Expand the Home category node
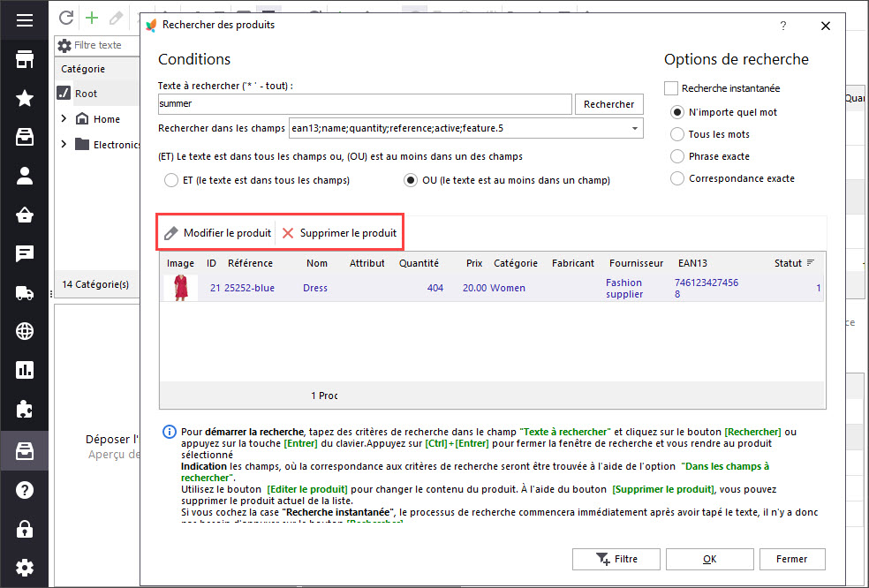 (64, 118)
